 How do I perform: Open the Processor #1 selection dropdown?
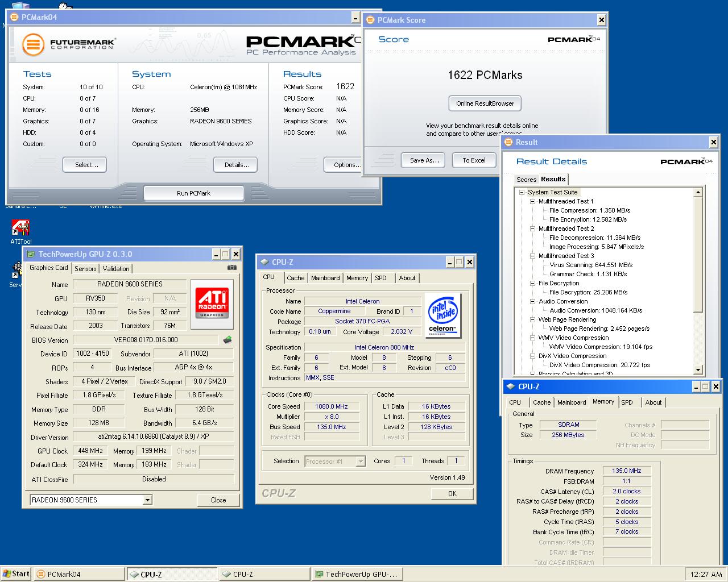coord(360,462)
